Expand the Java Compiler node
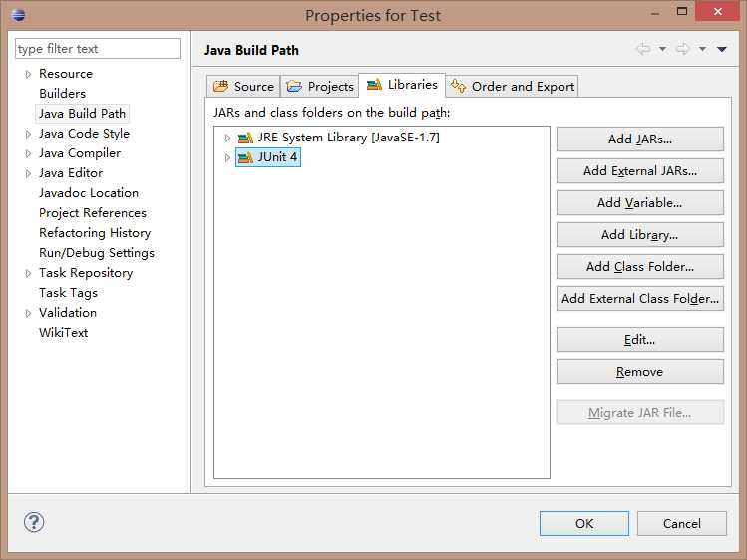 28,153
